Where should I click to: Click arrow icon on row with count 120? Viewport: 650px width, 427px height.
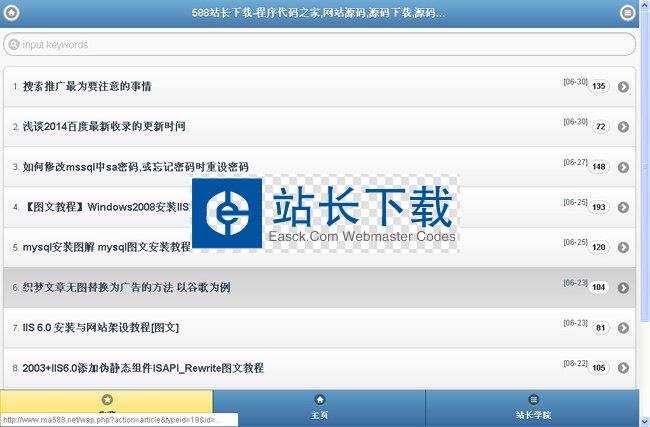(x=623, y=247)
